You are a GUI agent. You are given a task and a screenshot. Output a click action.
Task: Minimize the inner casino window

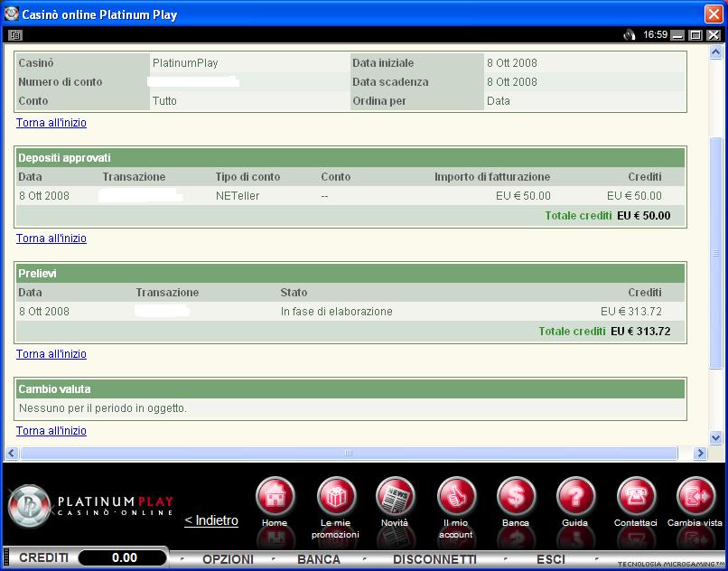pos(677,35)
